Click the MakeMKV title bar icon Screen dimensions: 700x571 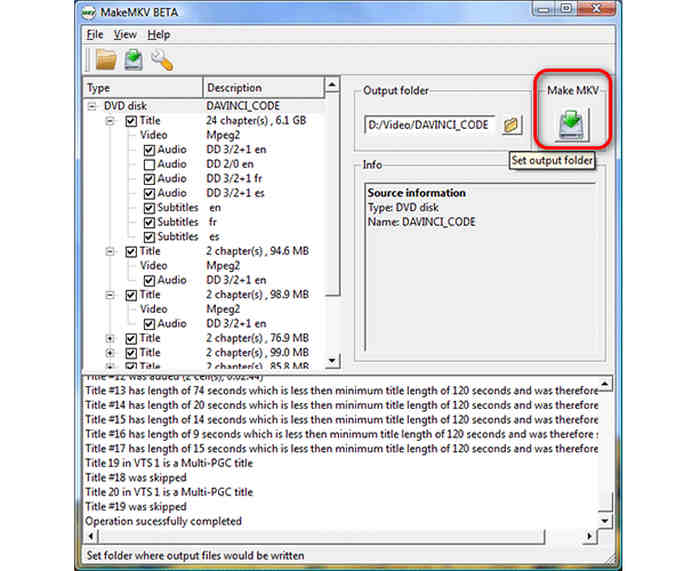89,12
